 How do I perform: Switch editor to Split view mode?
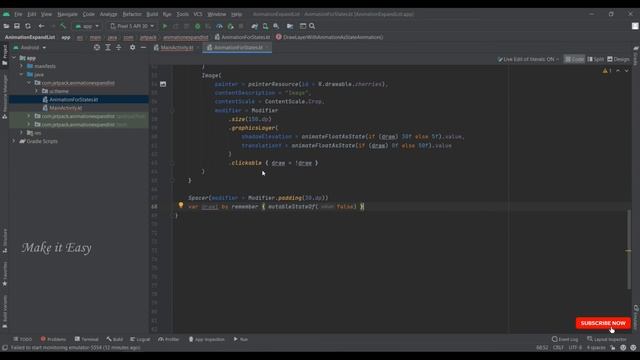coord(596,59)
